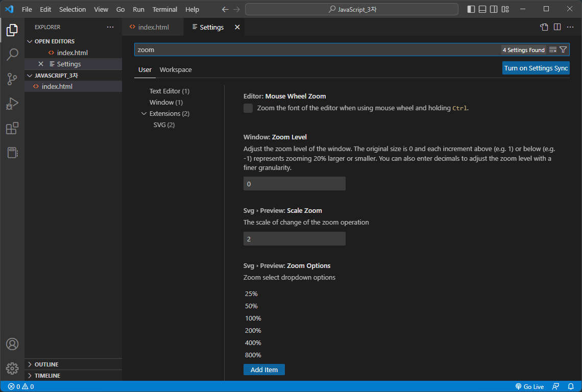Click Go Live in the status bar
582x392 pixels.
pos(530,386)
